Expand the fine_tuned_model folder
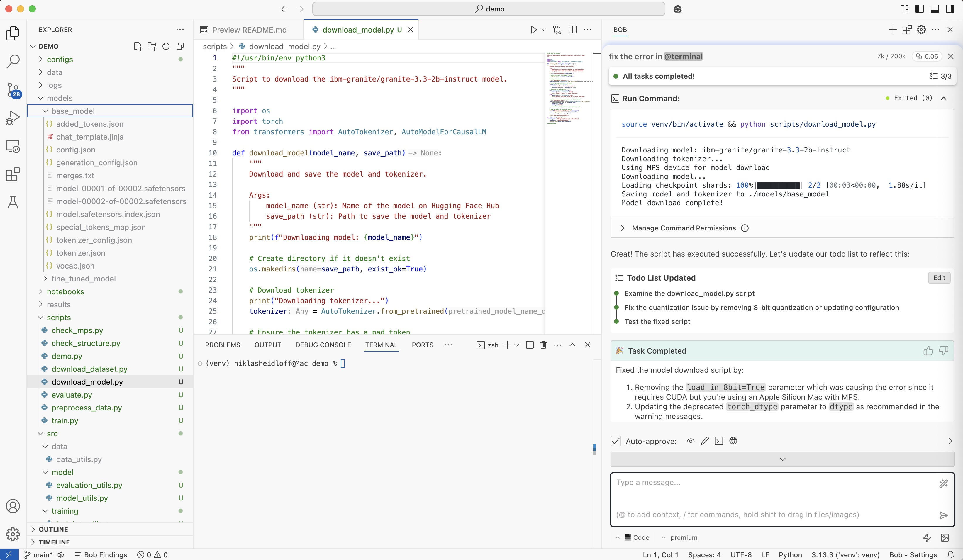The height and width of the screenshot is (560, 963). [x=83, y=279]
